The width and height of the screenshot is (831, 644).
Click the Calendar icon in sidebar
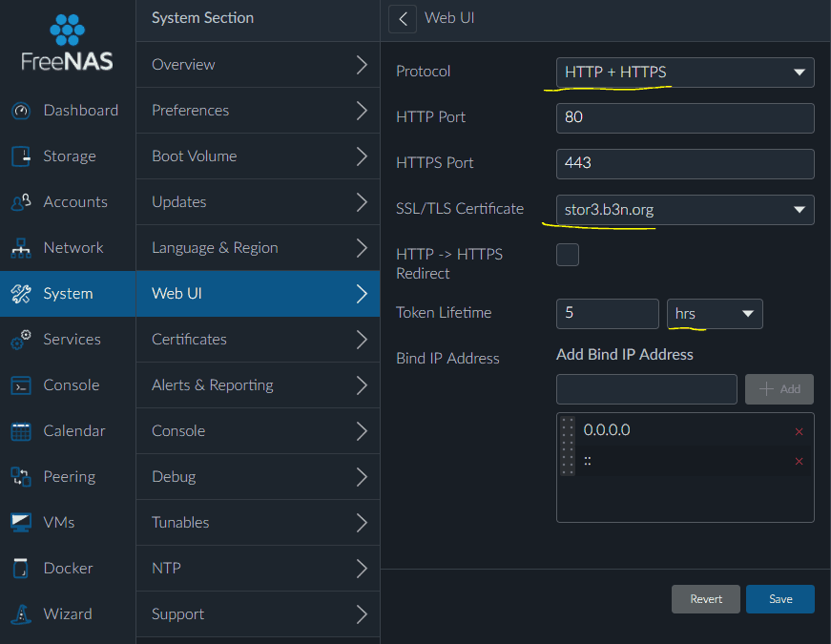[x=21, y=431]
